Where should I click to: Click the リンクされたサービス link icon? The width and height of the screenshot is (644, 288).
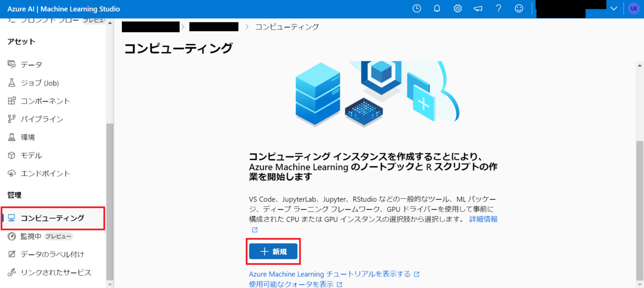coord(12,272)
